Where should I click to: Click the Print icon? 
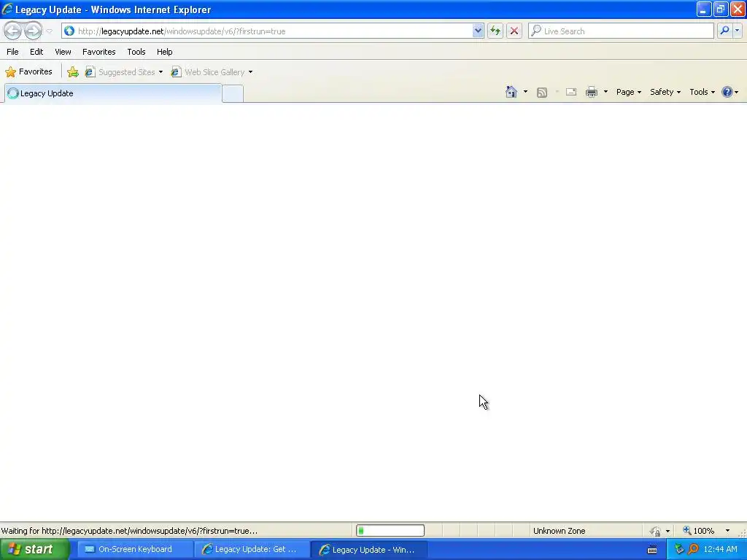[x=591, y=92]
